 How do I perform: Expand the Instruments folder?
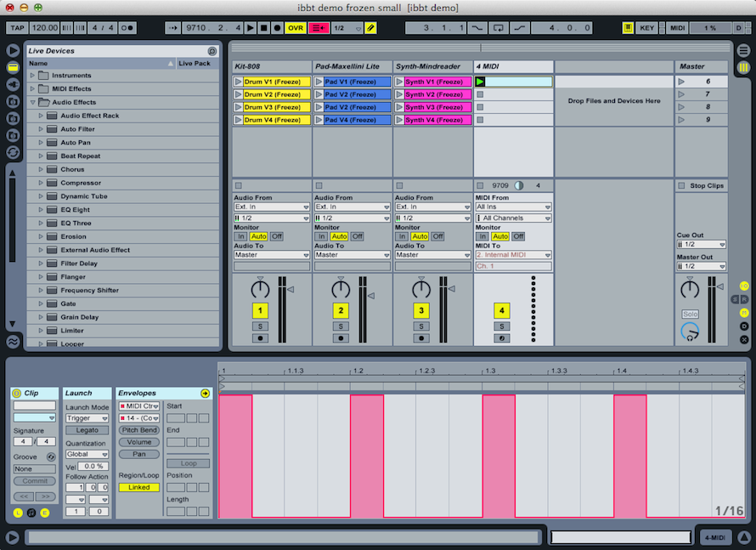(x=33, y=76)
